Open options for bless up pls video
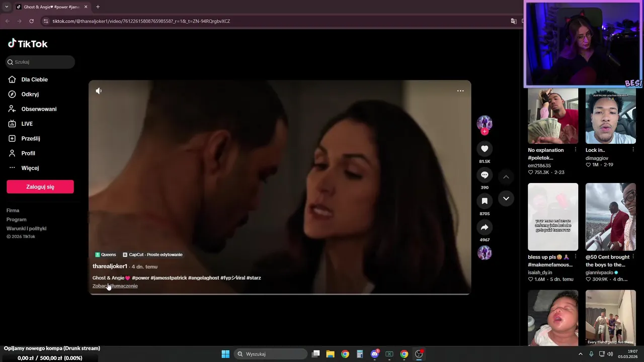 576,257
